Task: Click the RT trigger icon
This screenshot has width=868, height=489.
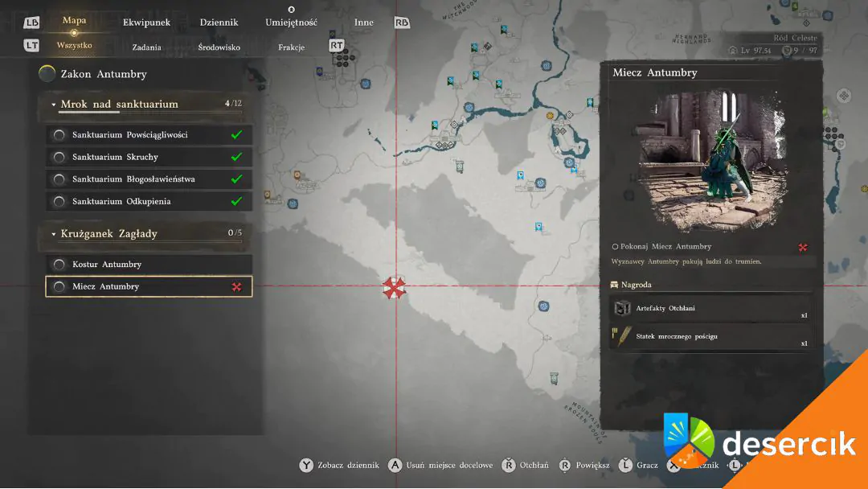Action: pyautogui.click(x=337, y=45)
